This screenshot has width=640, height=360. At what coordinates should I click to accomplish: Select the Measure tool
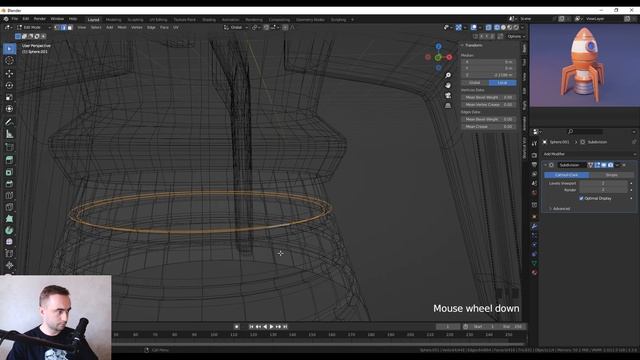[9, 134]
